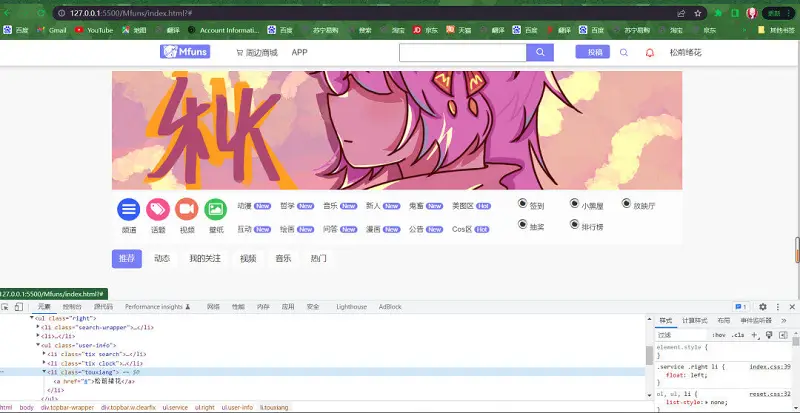Click the share icon in address bar
Viewport: 800px width, 413px height.
[x=681, y=13]
